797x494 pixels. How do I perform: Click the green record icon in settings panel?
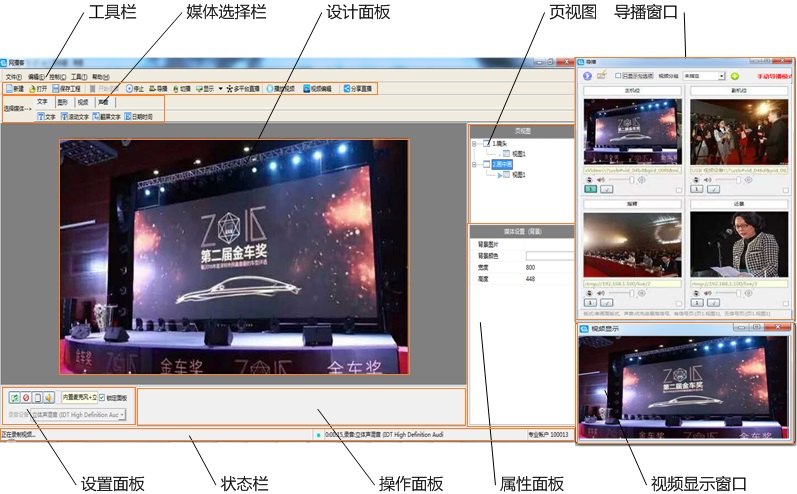pyautogui.click(x=15, y=397)
